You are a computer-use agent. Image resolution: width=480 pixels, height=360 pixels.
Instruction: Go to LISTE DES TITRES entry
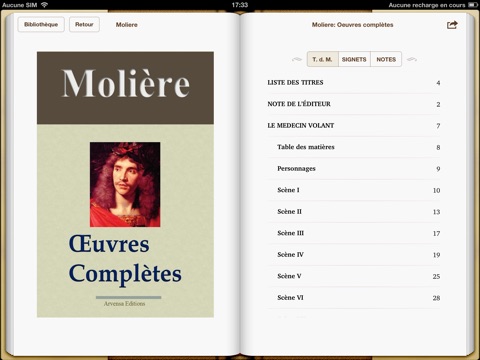(354, 83)
